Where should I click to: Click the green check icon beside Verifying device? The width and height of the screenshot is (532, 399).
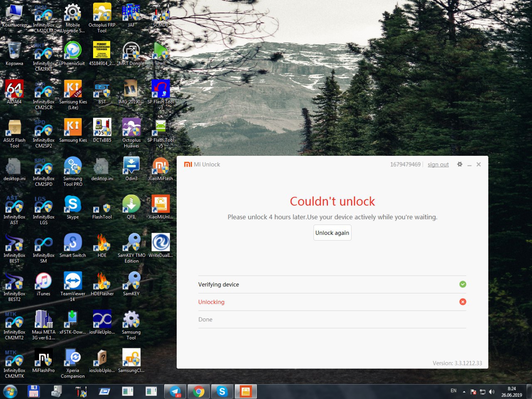click(x=463, y=284)
